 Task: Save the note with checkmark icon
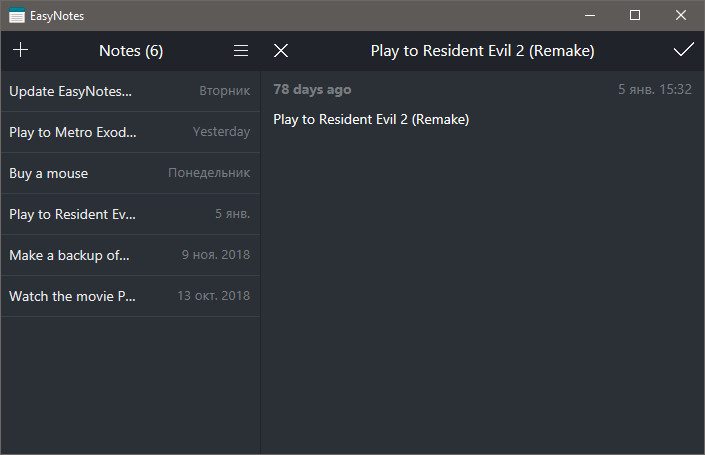(684, 51)
